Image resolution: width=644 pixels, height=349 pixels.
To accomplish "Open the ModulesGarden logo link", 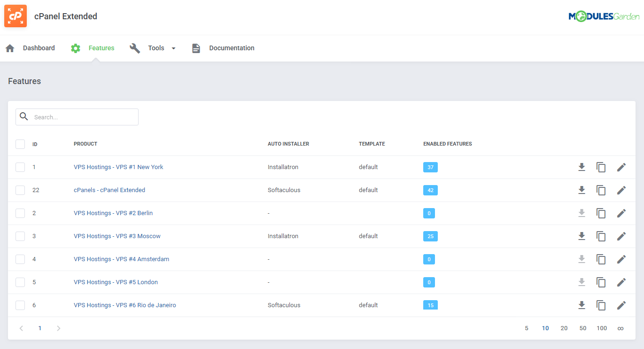I will pyautogui.click(x=604, y=16).
